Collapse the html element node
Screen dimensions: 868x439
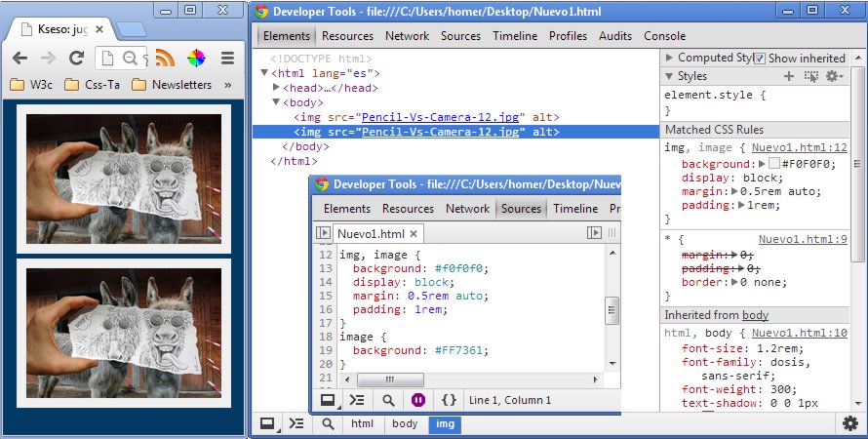264,73
